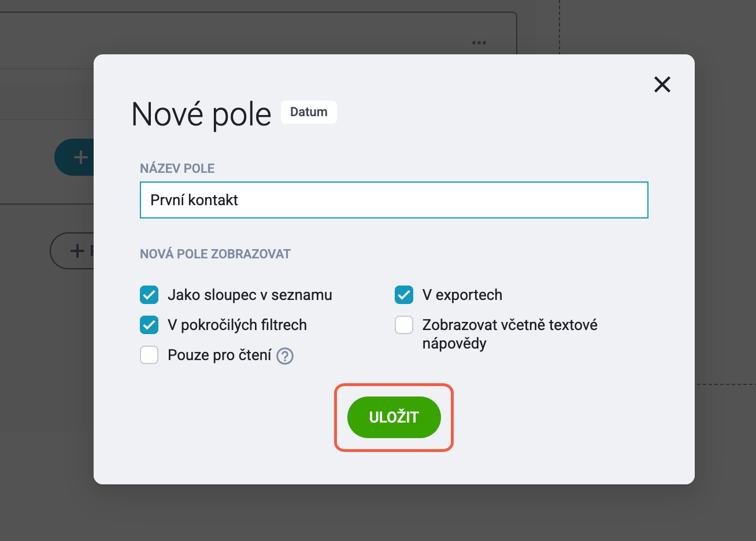
Task: Click the Nové pole heading
Action: (x=201, y=114)
